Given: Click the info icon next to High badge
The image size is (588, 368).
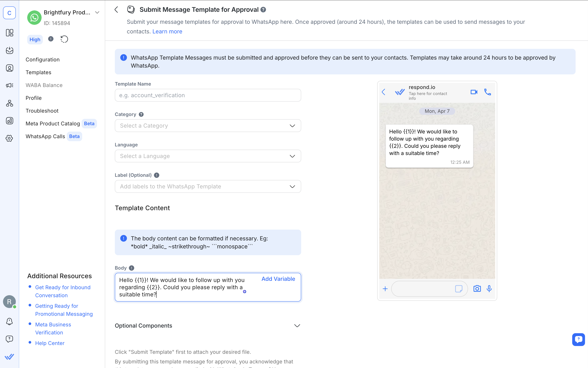Looking at the screenshot, I should (51, 39).
